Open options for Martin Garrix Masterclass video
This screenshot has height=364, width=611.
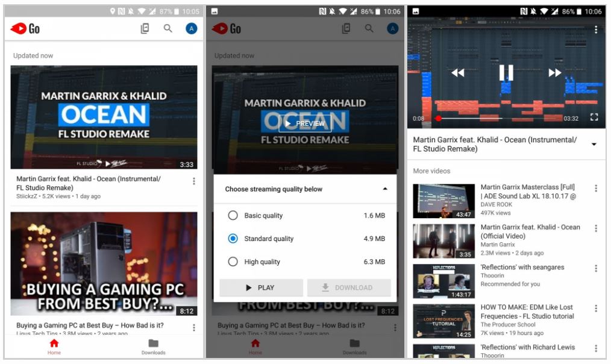[x=596, y=189]
